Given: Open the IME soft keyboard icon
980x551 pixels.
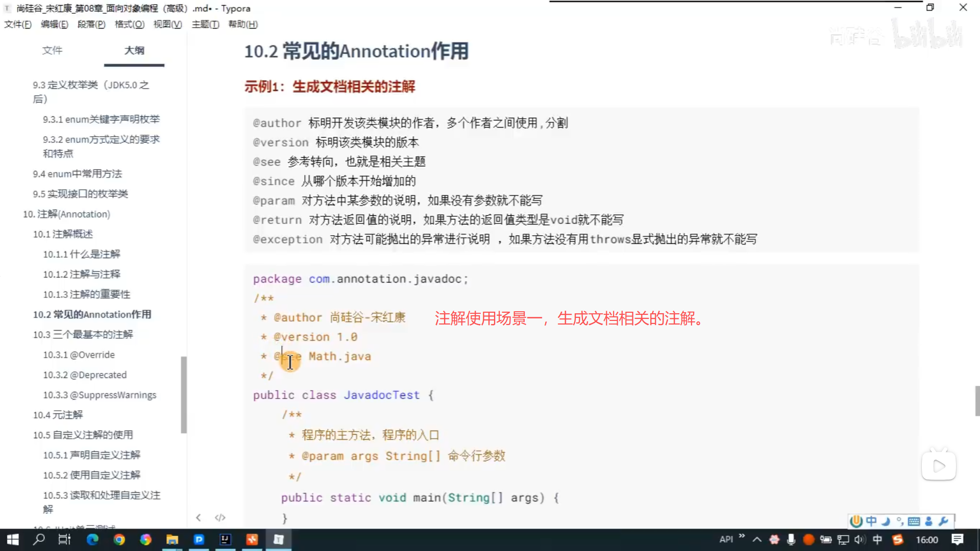Looking at the screenshot, I should 914,521.
